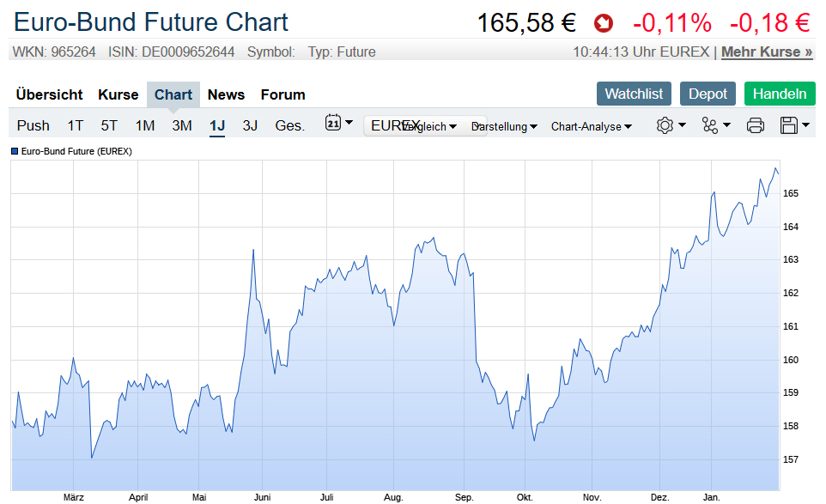Enable Push live updates

(x=33, y=125)
